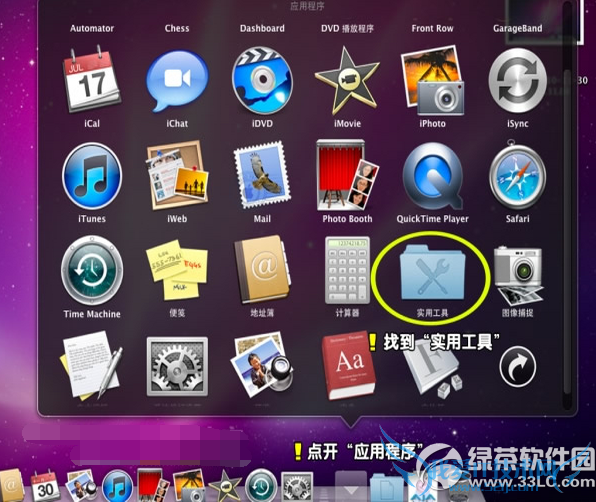The height and width of the screenshot is (502, 596).
Task: Open Photo Booth from the Dock
Action: point(153,486)
